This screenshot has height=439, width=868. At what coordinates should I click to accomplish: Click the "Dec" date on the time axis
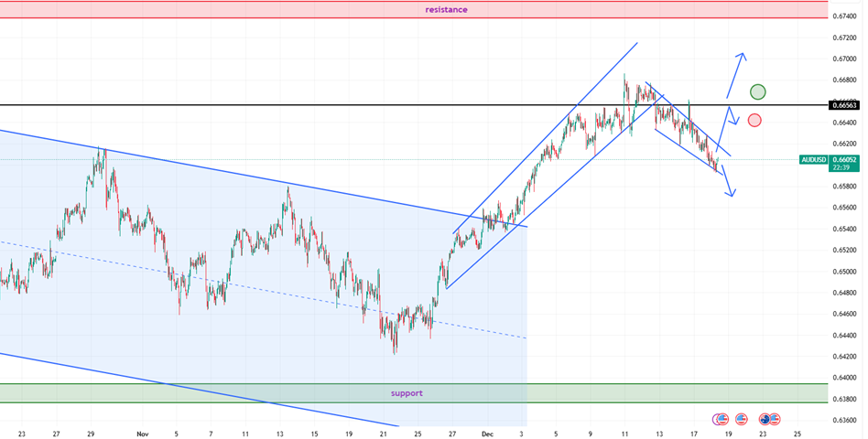[x=487, y=434]
